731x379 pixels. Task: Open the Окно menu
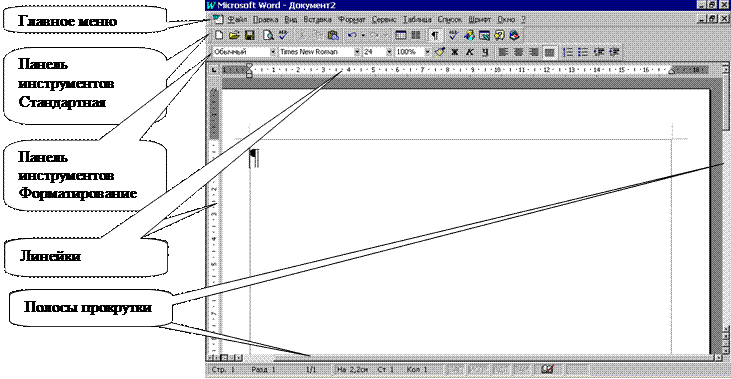(506, 20)
